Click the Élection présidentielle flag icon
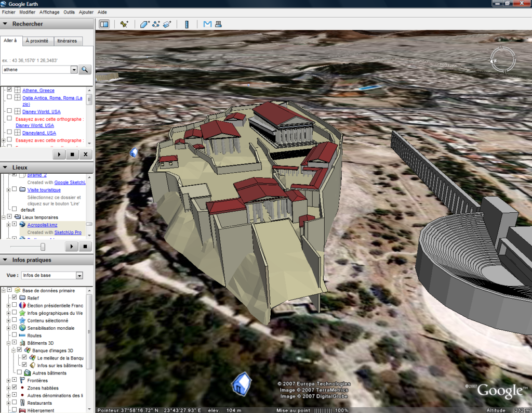Image resolution: width=532 pixels, height=413 pixels. pyautogui.click(x=22, y=305)
